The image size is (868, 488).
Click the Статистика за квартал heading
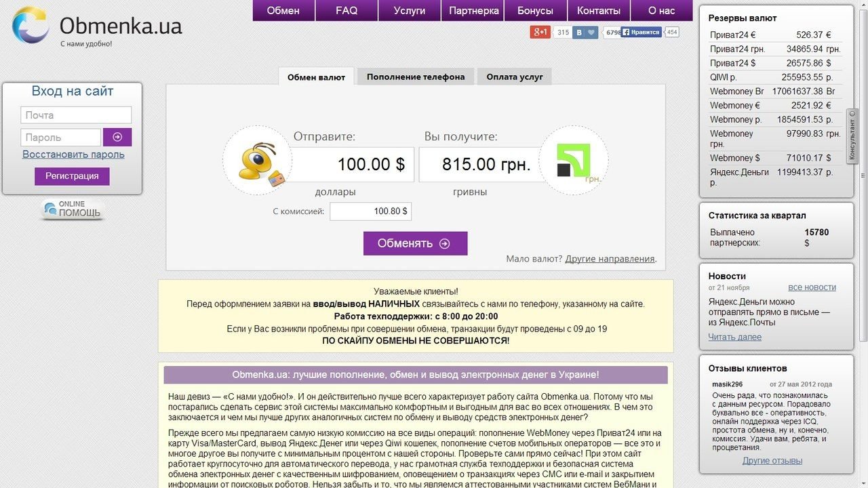click(x=757, y=216)
